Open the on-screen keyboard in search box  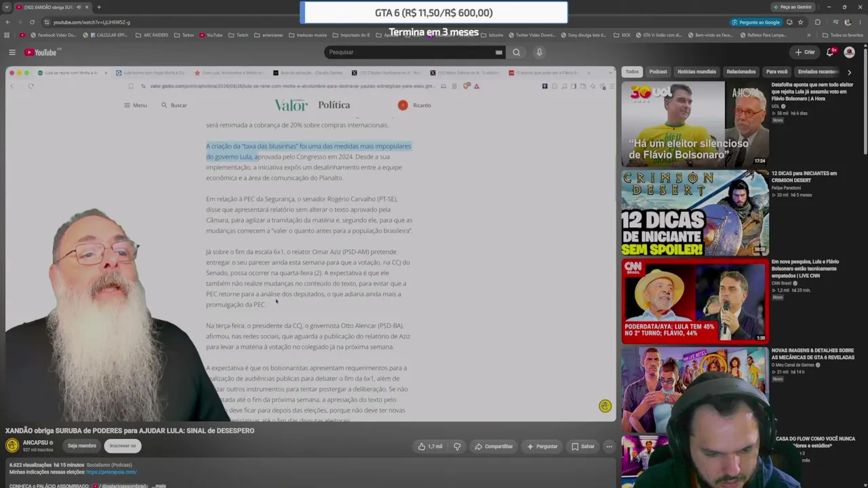coord(498,52)
